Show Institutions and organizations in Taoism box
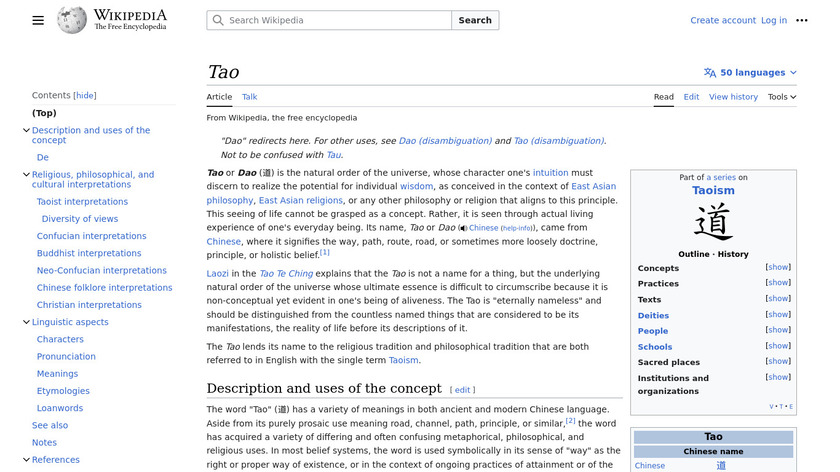Screen dimensions: 840x472 pos(778,377)
